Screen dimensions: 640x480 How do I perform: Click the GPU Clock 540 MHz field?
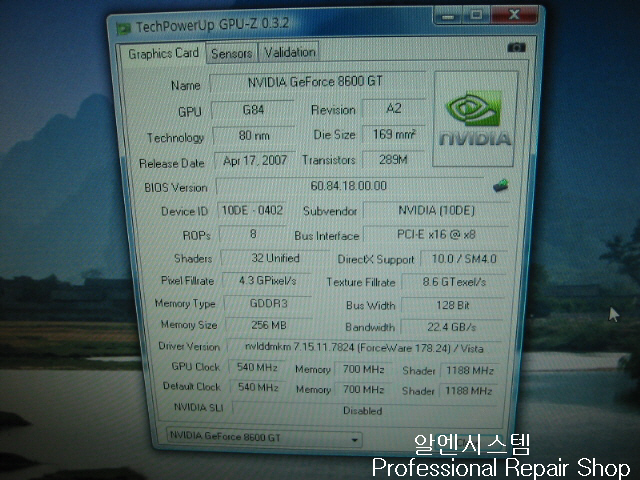click(x=257, y=367)
